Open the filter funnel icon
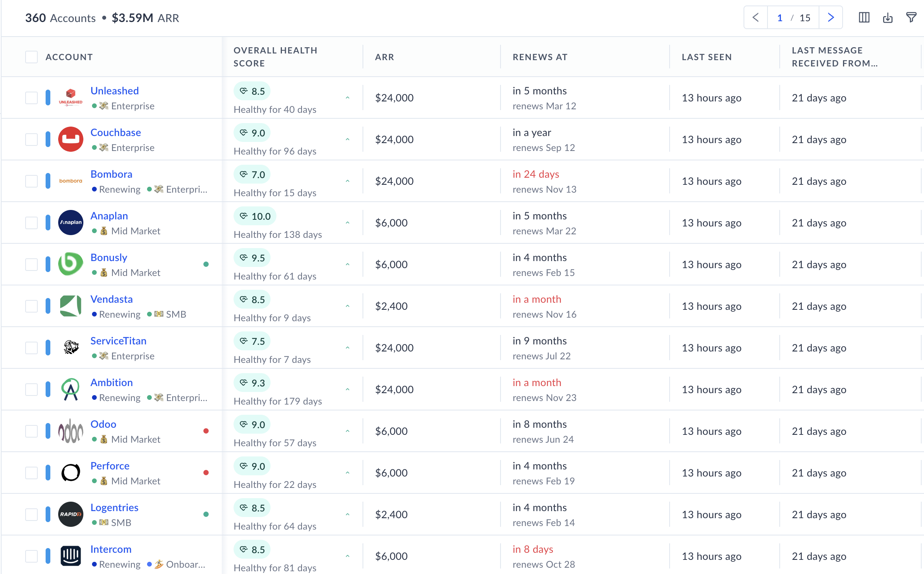 point(911,18)
